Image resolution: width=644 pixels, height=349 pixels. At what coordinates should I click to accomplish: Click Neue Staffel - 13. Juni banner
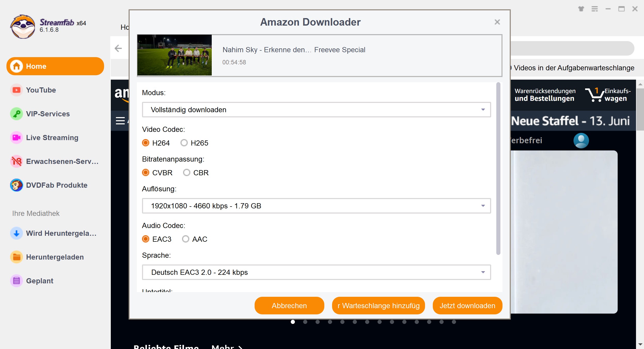571,121
